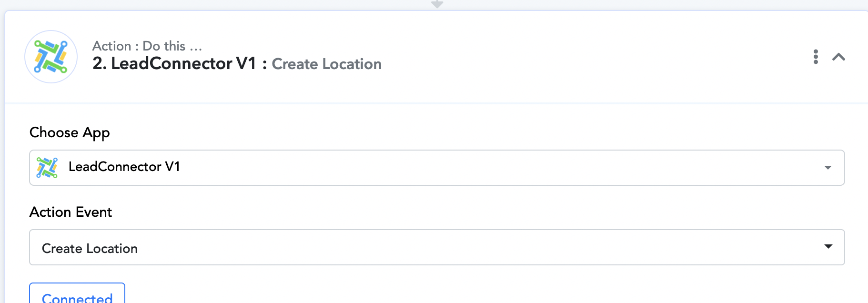Click the blank header area beside the step title
Viewport: 868px width, 303px height.
pos(595,57)
